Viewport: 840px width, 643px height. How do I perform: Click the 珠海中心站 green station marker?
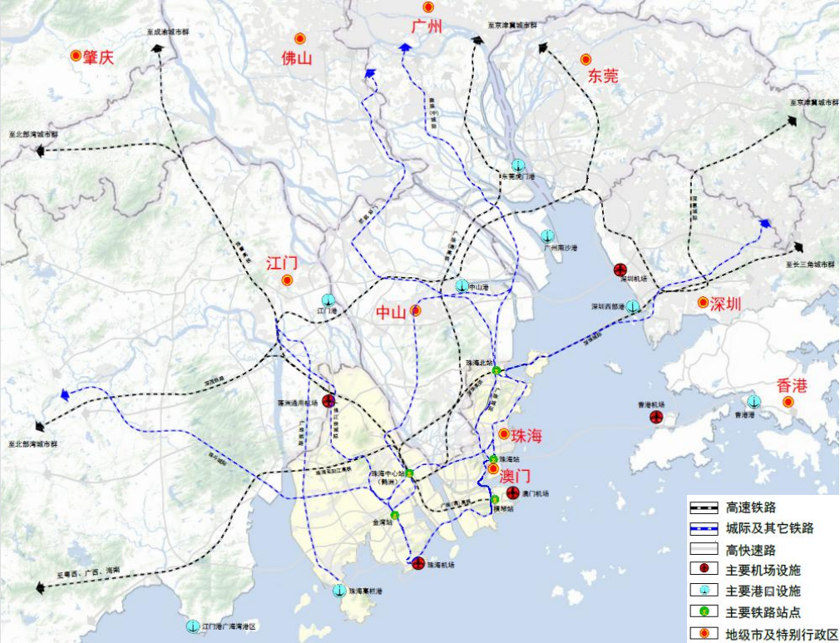[x=409, y=473]
